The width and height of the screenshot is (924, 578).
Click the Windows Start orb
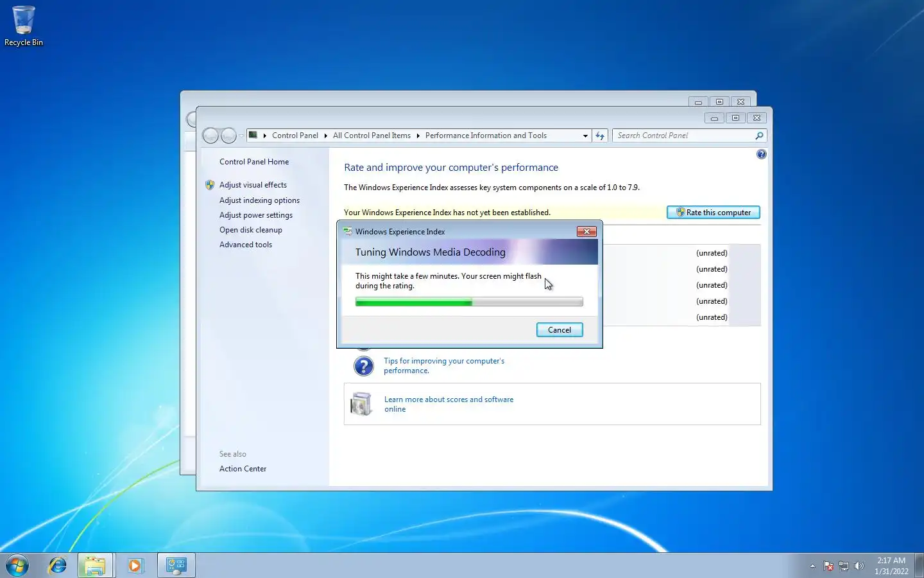pos(17,565)
